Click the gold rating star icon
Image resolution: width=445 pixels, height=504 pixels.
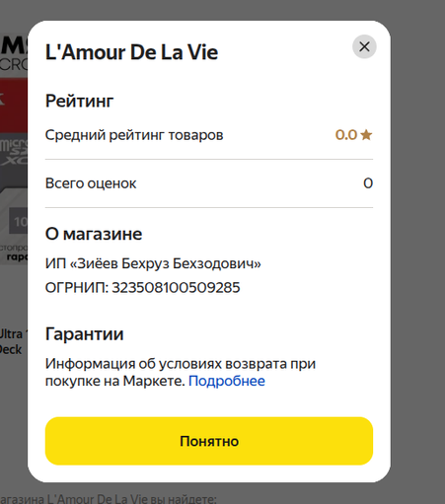[366, 135]
